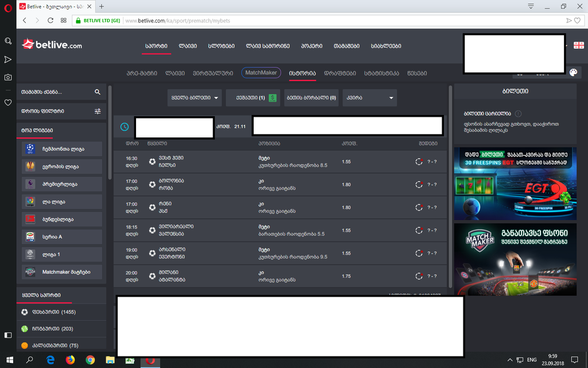Screen dimensions: 588x368
Task: Click info icon beside empty ticket message
Action: click(x=519, y=113)
